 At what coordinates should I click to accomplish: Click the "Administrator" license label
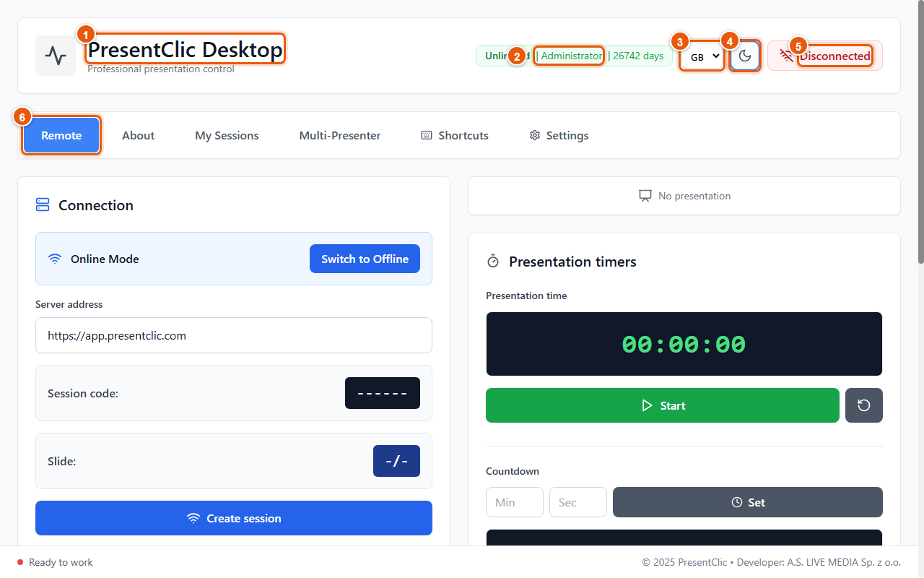pos(572,56)
